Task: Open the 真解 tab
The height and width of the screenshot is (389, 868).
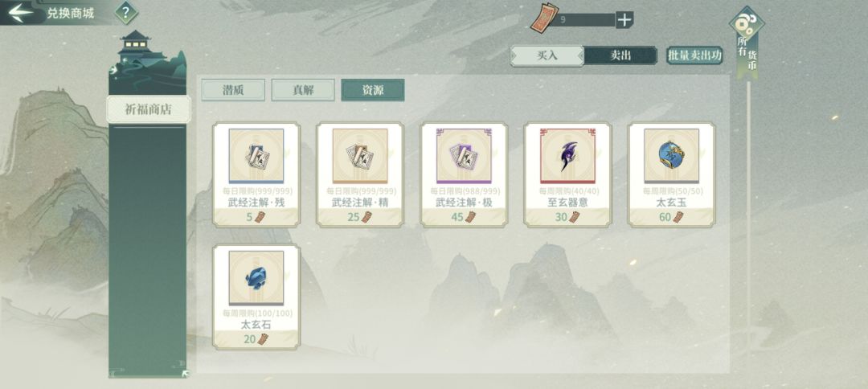Action: click(x=303, y=90)
